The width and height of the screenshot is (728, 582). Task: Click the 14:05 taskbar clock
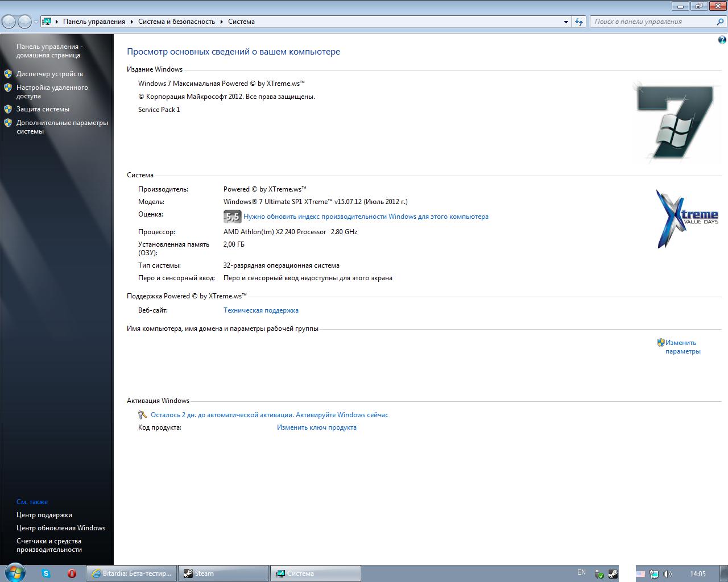point(697,574)
